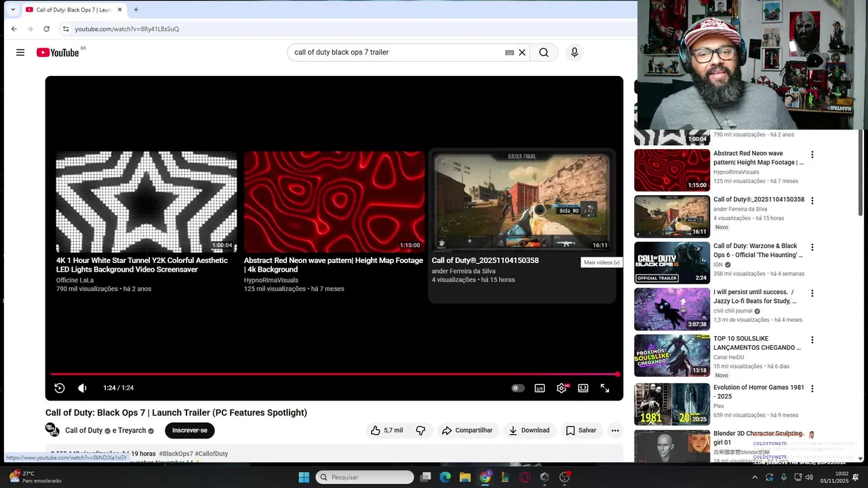Viewport: 868px width, 488px height.
Task: Open sidebar Call of Duty®_20251104150358 thumbnail
Action: [672, 217]
